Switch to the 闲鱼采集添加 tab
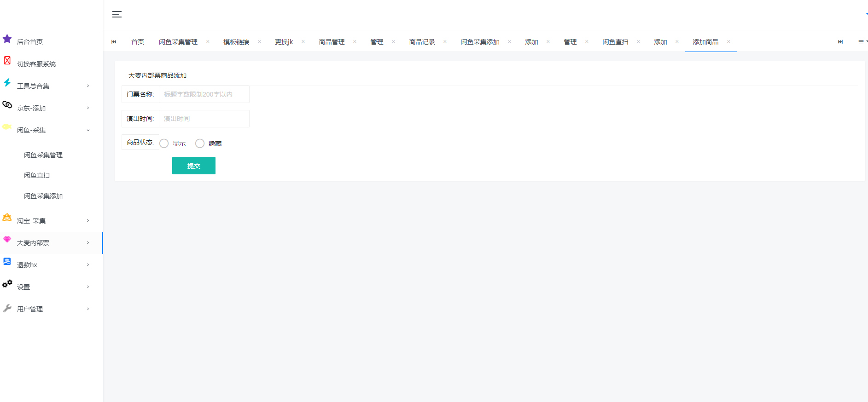 click(480, 42)
